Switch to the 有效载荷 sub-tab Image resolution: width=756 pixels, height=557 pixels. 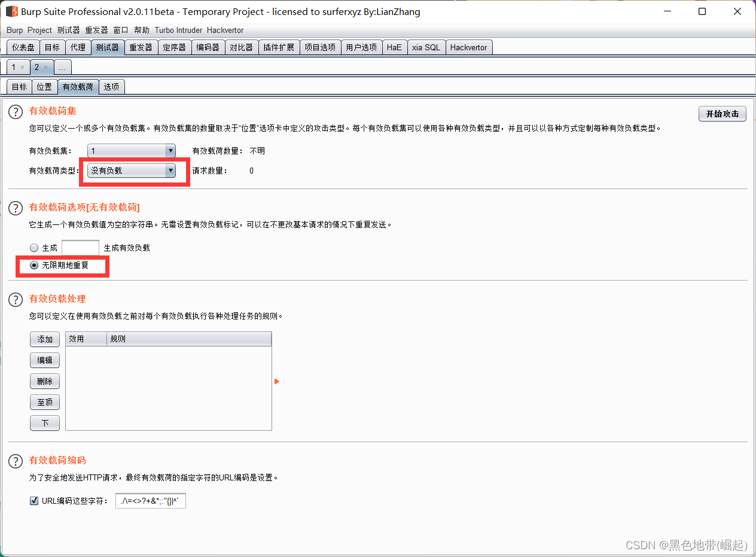pyautogui.click(x=78, y=87)
